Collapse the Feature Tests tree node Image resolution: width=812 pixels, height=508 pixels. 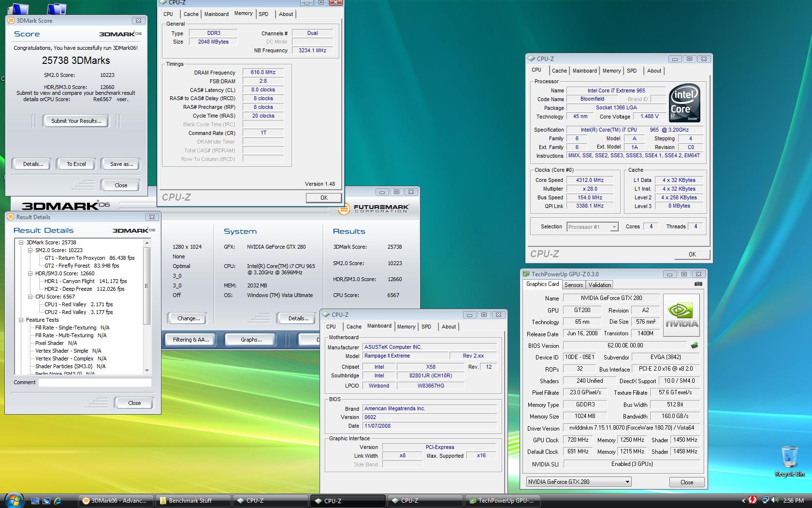click(21, 320)
